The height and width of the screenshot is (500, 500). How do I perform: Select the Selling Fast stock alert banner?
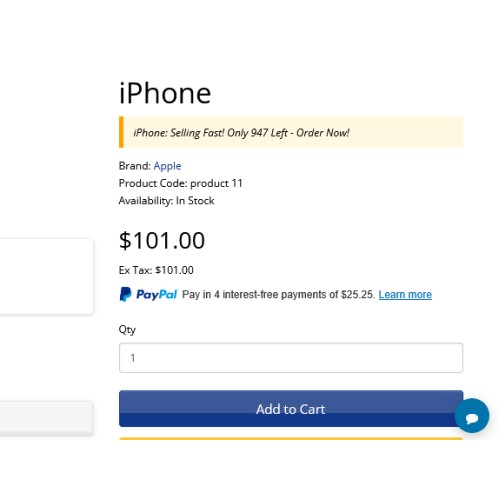(x=291, y=132)
